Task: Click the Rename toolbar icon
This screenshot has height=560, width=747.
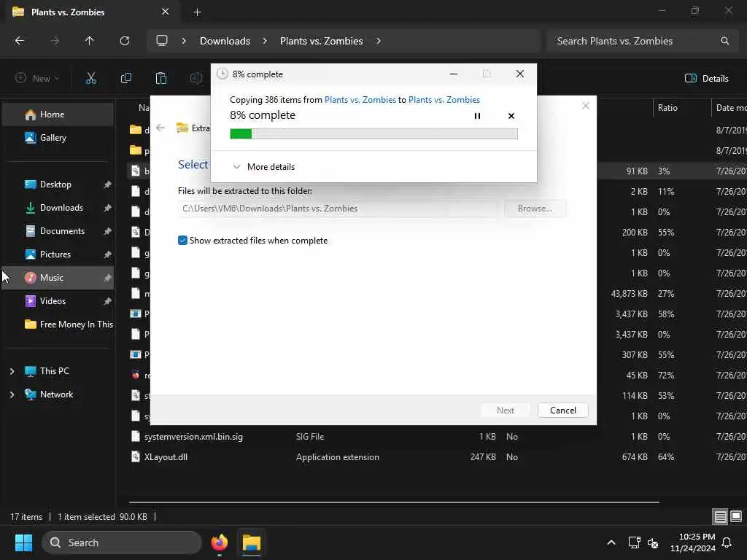Action: point(196,79)
